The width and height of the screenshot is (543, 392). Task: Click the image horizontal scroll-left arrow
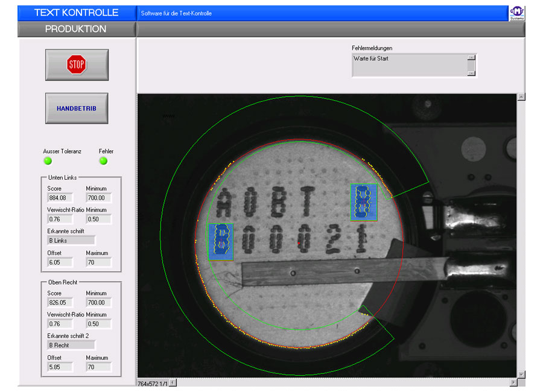pyautogui.click(x=173, y=382)
